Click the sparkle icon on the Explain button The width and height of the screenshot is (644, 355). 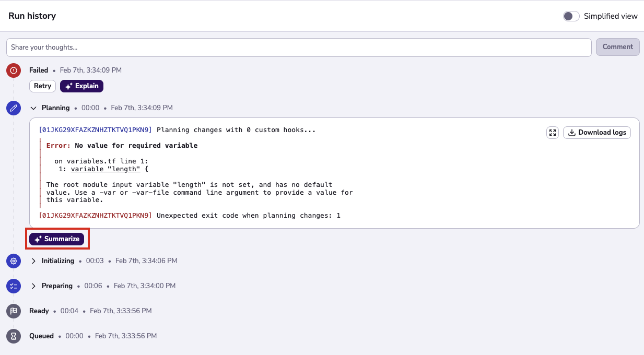pyautogui.click(x=68, y=86)
